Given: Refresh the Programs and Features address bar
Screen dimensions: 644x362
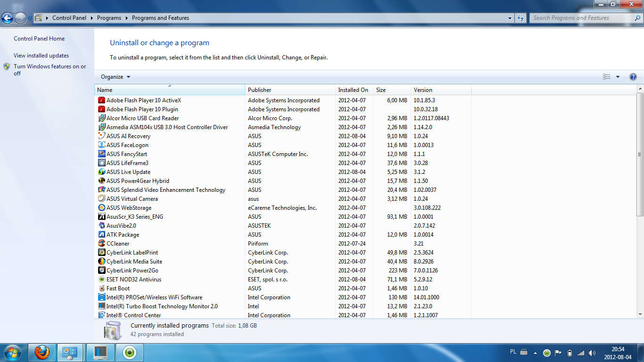Looking at the screenshot, I should click(520, 18).
